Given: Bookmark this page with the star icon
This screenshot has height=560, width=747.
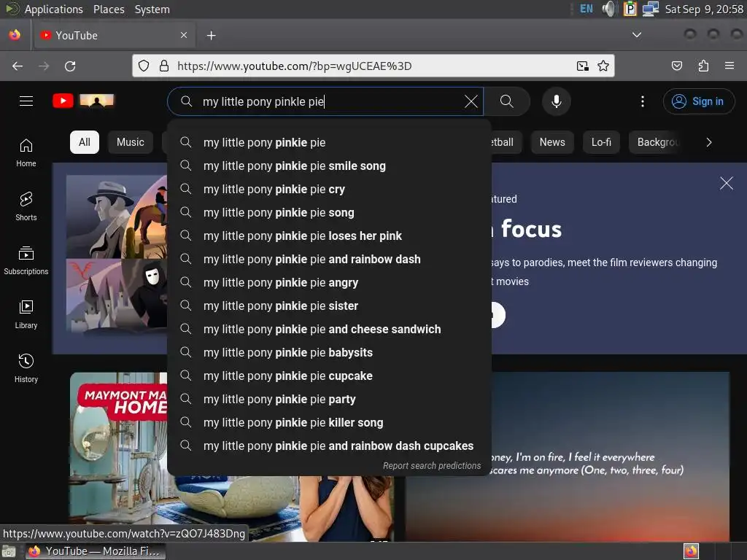Looking at the screenshot, I should tap(603, 66).
